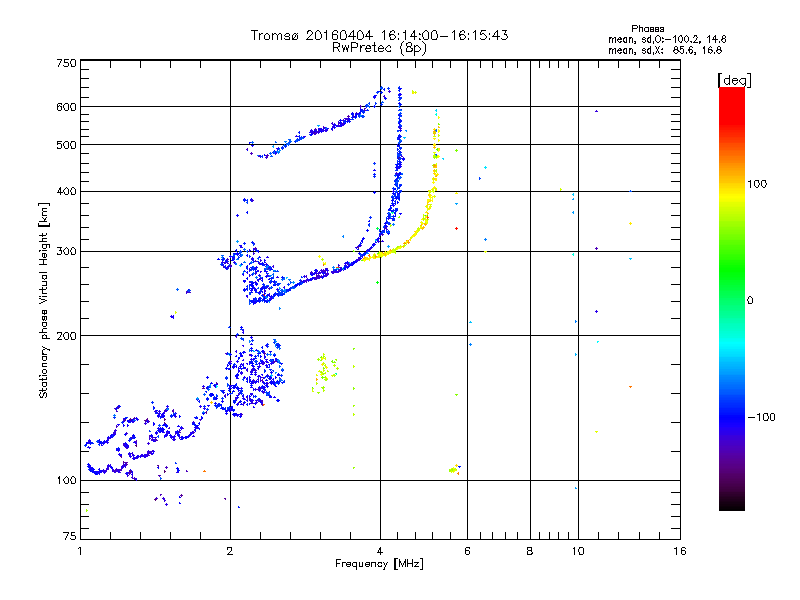Click the 'mean, sd,O:-100.2, 14.8' statistic
The width and height of the screenshot is (800, 600).
667,39
